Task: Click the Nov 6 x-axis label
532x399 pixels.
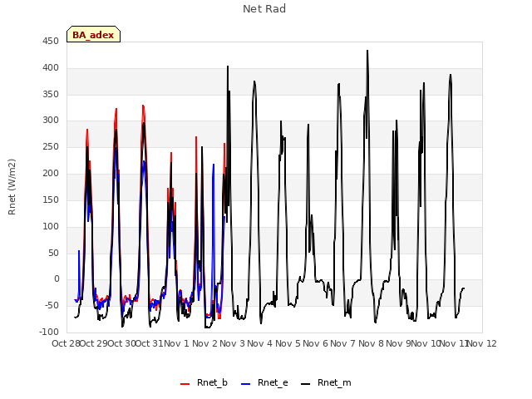Action: 315,343
